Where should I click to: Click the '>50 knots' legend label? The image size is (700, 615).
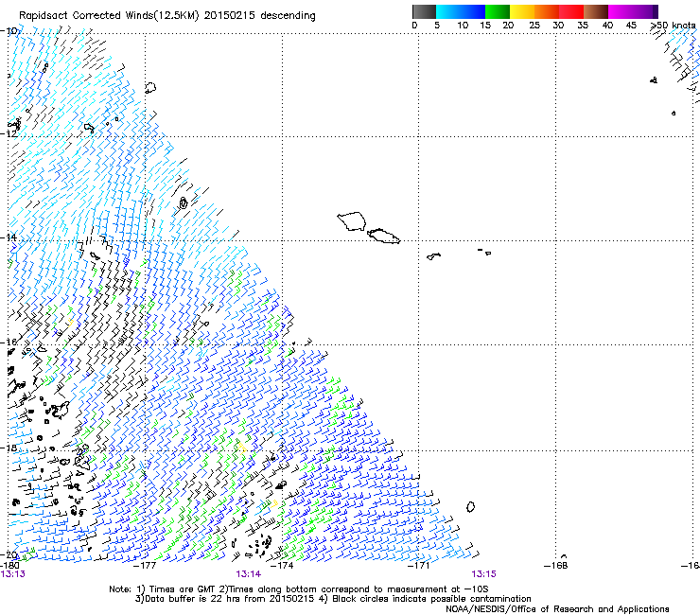[x=673, y=25]
